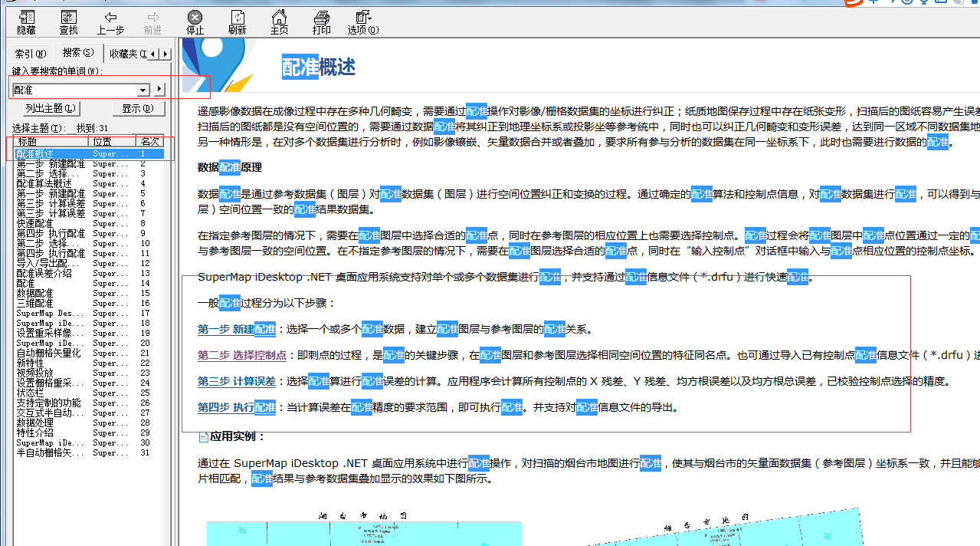This screenshot has width=980, height=546.
Task: Select the 三维配准 result row
Action: pos(89,304)
